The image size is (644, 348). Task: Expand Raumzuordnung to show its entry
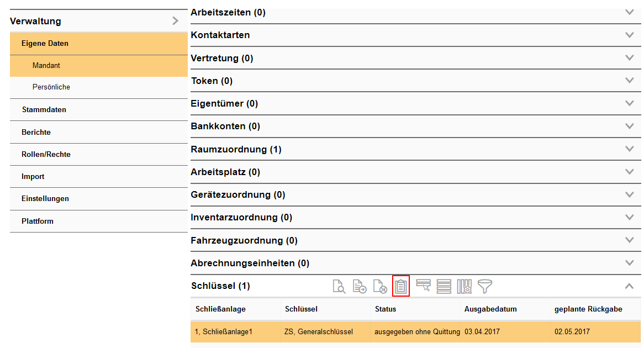click(x=629, y=149)
